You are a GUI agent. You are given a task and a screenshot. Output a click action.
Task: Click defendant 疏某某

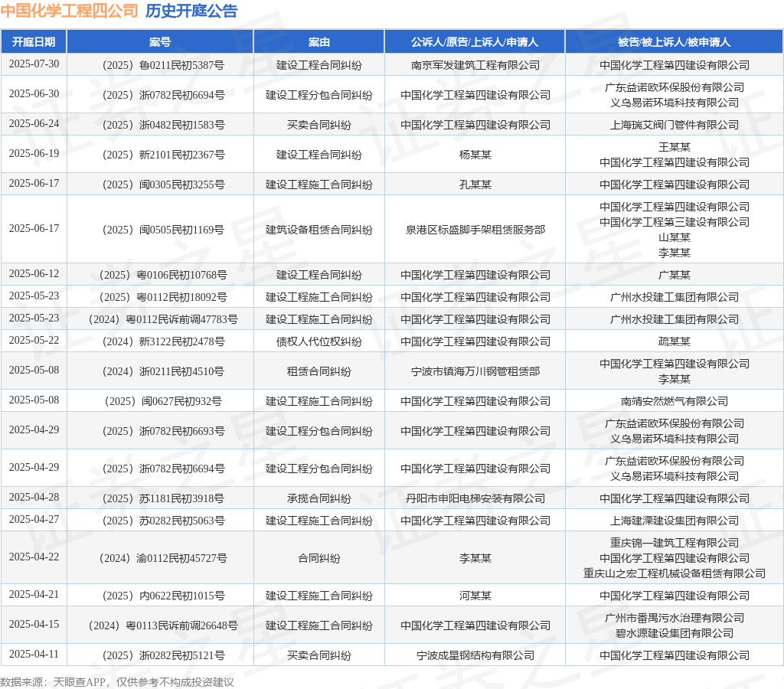tap(675, 342)
